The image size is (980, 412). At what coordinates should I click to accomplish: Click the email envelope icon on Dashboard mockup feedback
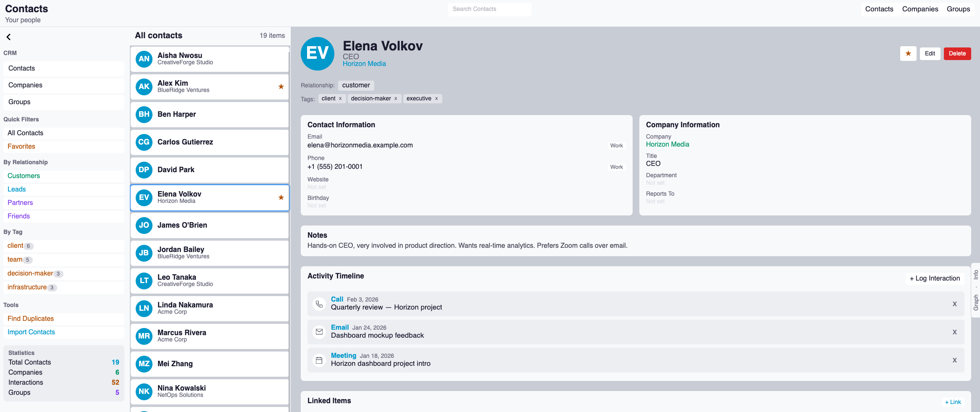(x=319, y=332)
